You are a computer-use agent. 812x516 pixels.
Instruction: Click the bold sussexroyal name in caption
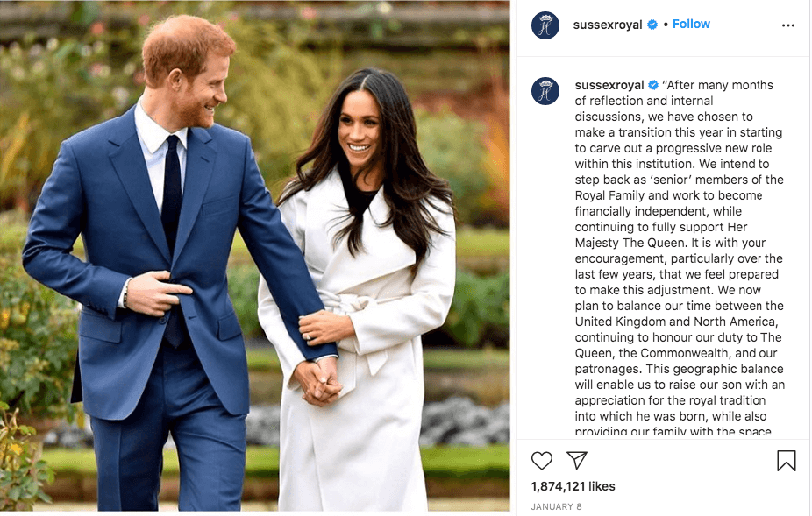click(609, 85)
